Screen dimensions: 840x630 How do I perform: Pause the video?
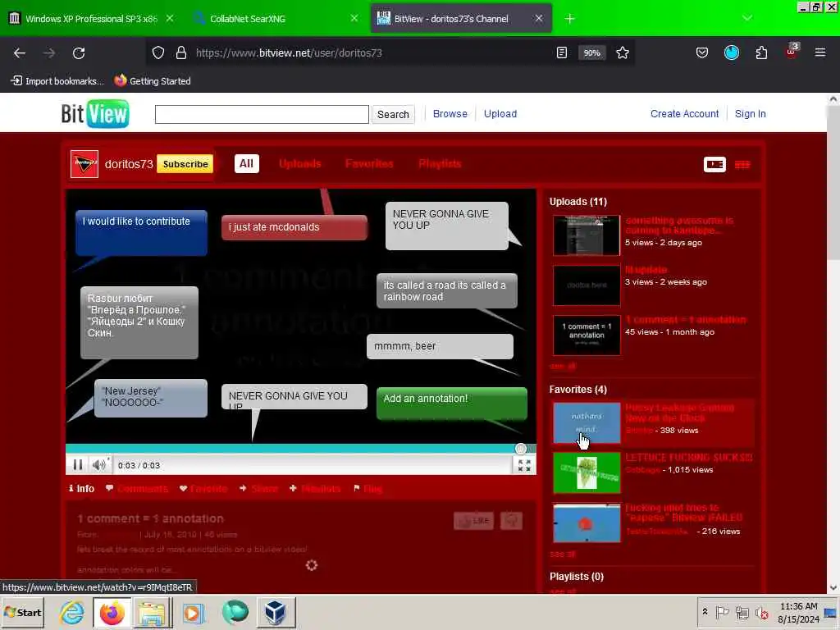point(78,465)
